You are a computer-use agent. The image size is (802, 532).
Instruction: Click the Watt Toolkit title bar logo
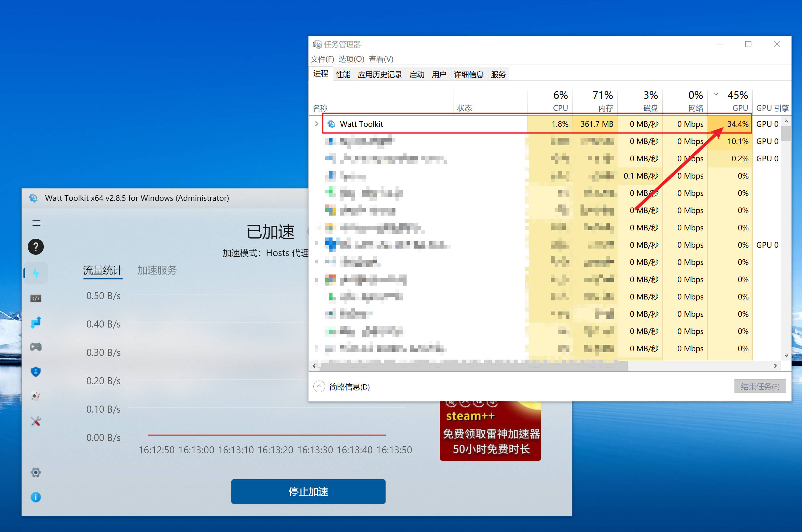coord(33,198)
